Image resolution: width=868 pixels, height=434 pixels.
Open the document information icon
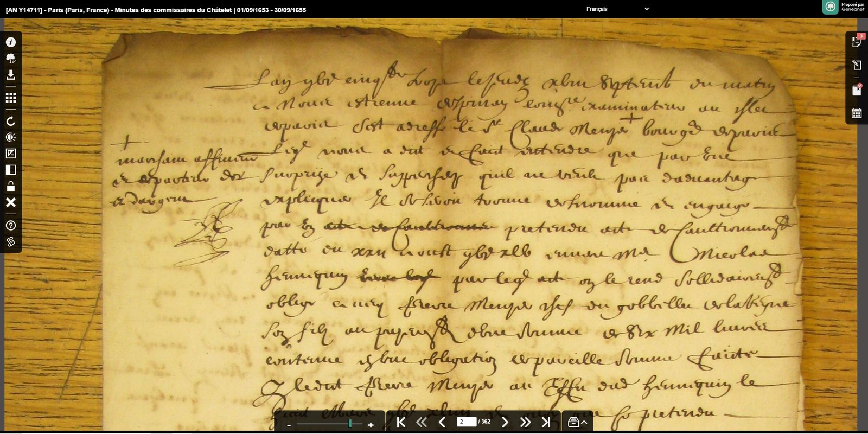(x=11, y=42)
